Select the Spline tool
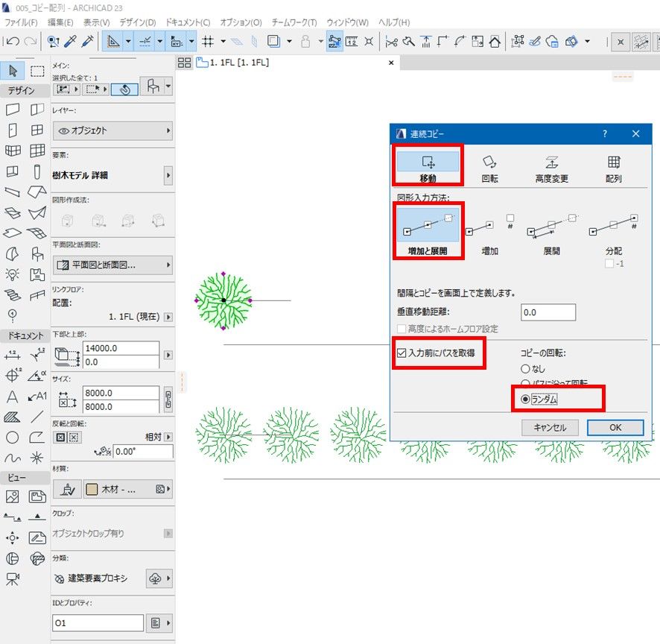 coord(13,458)
